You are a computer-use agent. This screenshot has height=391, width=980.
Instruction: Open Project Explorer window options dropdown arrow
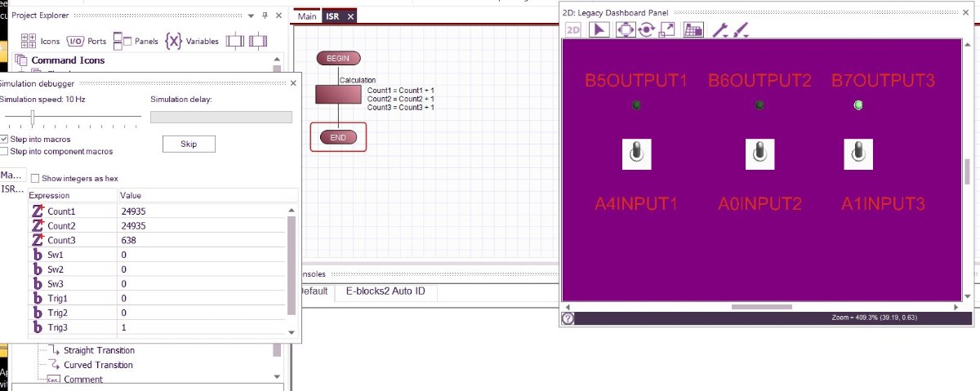252,15
